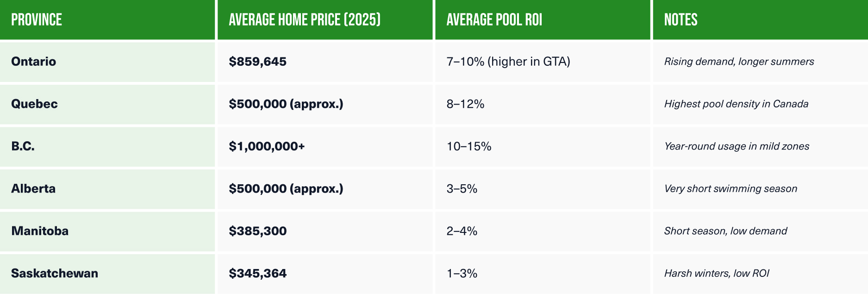Select the Ontario row label
This screenshot has height=294, width=868.
(x=34, y=62)
